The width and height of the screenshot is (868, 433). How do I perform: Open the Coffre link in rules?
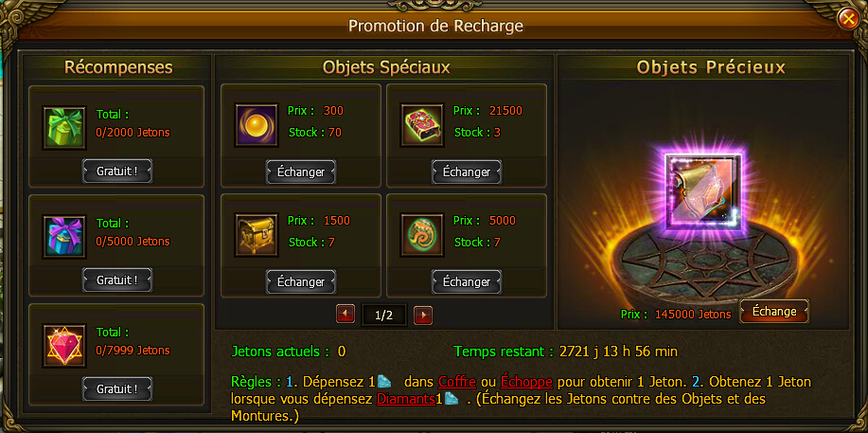click(457, 382)
